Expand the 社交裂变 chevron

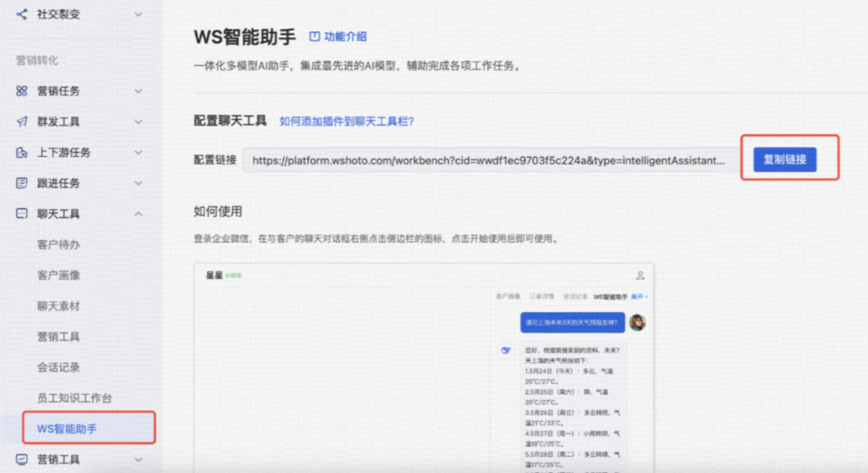138,14
